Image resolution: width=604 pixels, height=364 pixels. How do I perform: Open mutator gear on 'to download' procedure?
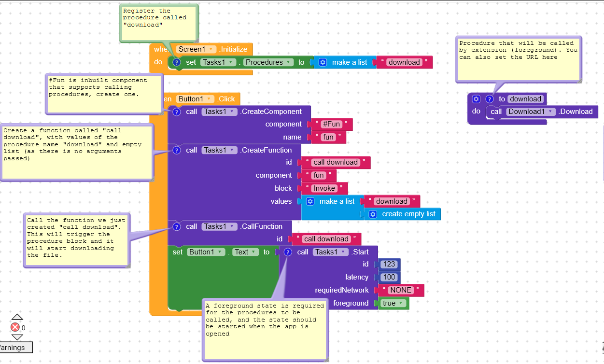coord(477,99)
